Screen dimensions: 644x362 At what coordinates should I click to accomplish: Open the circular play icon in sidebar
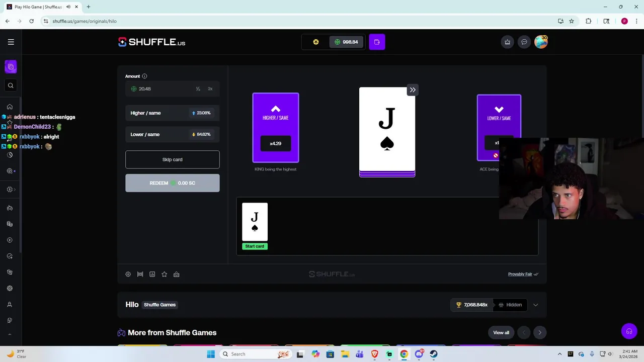point(10,240)
